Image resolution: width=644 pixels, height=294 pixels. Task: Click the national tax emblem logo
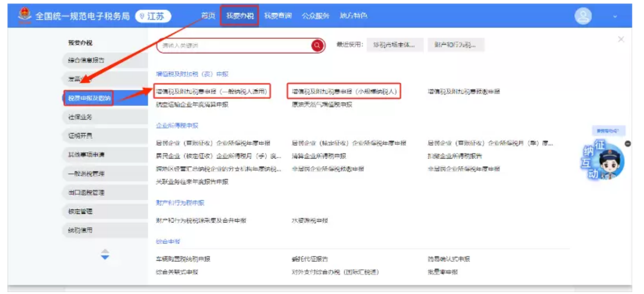point(25,16)
